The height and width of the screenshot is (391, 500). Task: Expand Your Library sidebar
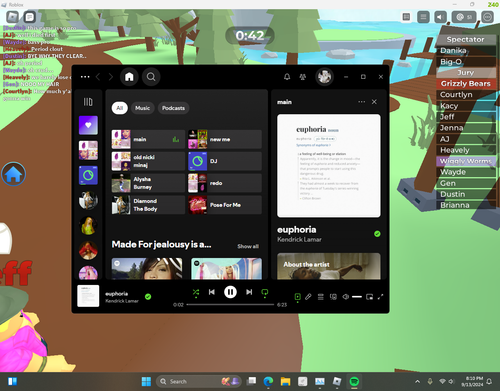click(x=88, y=102)
